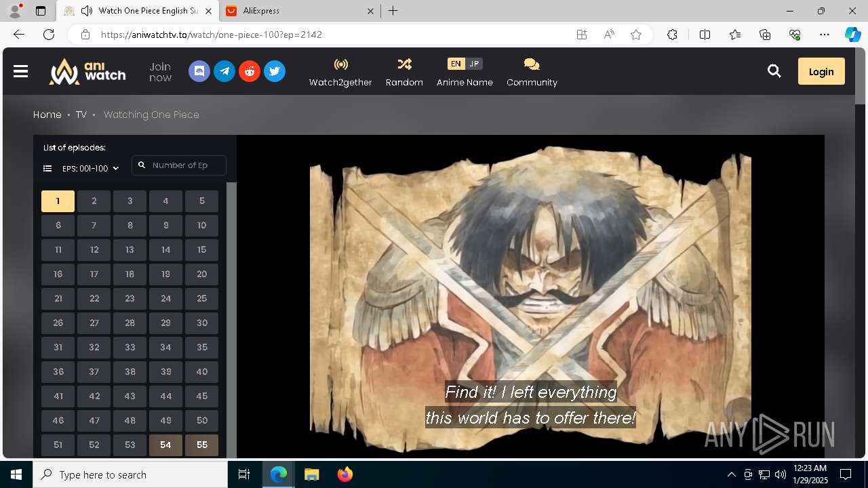Open the Windows Start menu
The width and height of the screenshot is (868, 488).
[16, 474]
